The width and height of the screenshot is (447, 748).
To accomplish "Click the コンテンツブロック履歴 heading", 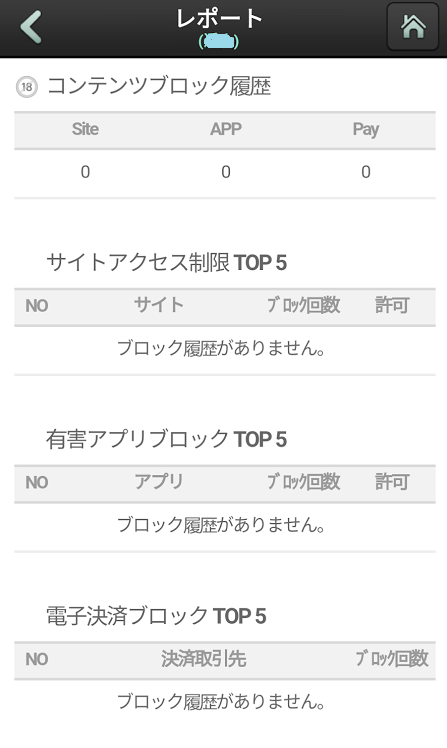I will pyautogui.click(x=159, y=86).
